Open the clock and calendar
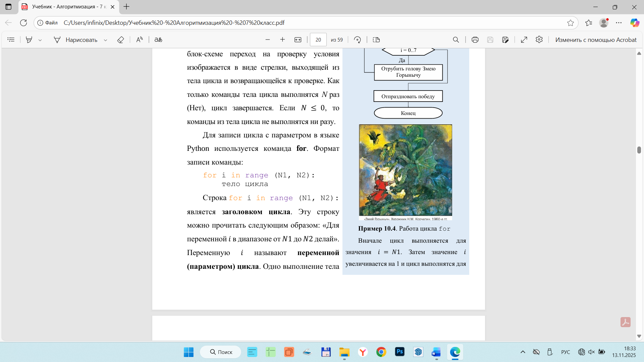The height and width of the screenshot is (362, 644). pyautogui.click(x=624, y=352)
